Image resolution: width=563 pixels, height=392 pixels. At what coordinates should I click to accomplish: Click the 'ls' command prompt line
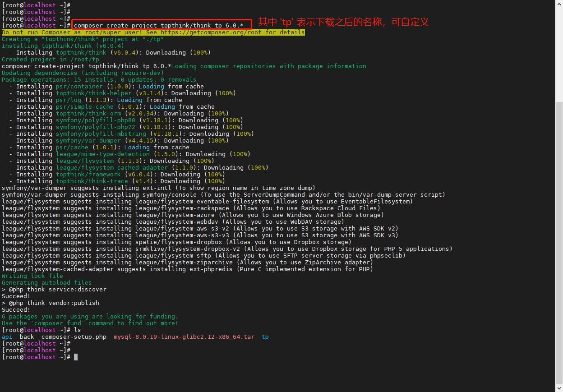pyautogui.click(x=42, y=330)
